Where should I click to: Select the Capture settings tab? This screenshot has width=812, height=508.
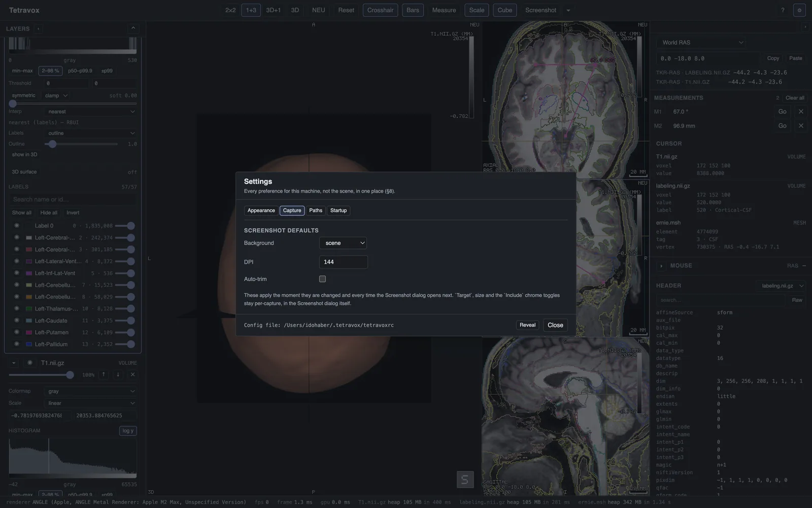point(292,210)
